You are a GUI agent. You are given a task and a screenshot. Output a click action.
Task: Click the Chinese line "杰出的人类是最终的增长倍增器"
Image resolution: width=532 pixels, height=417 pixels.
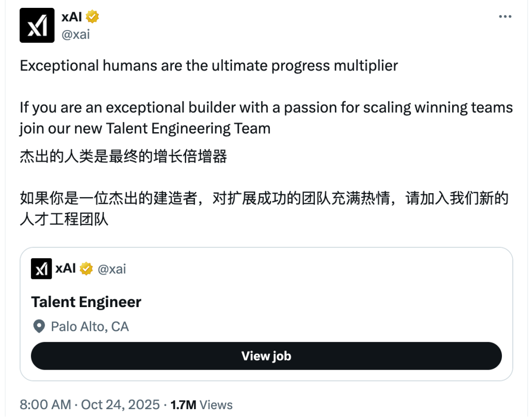click(123, 157)
